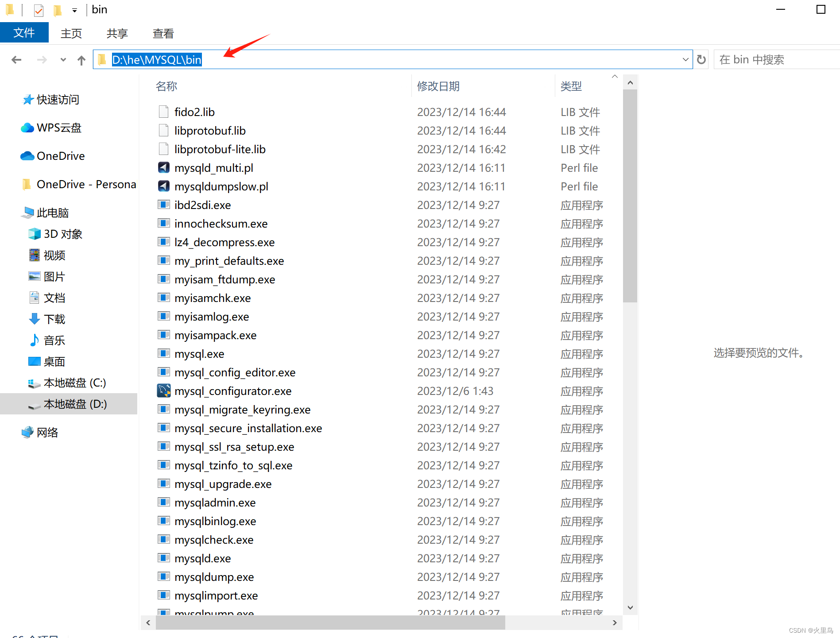Click mysqladmin.exe application icon
This screenshot has width=840, height=638.
point(163,502)
